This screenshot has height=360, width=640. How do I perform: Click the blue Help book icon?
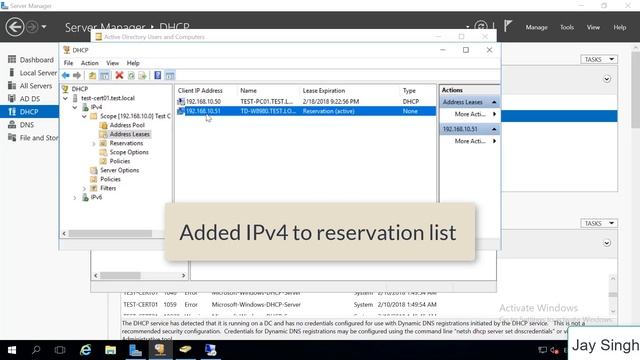[x=158, y=75]
